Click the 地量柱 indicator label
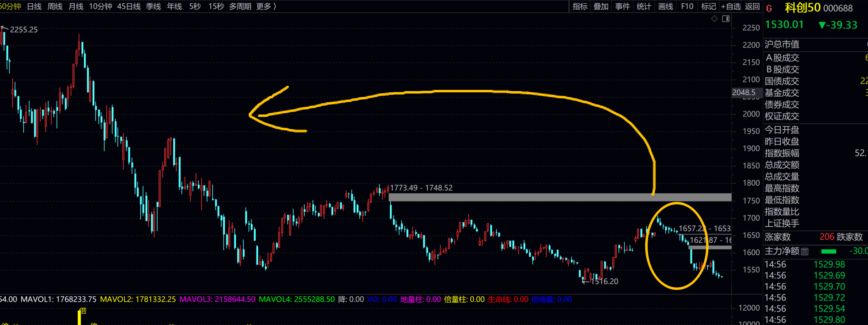 tap(421, 300)
